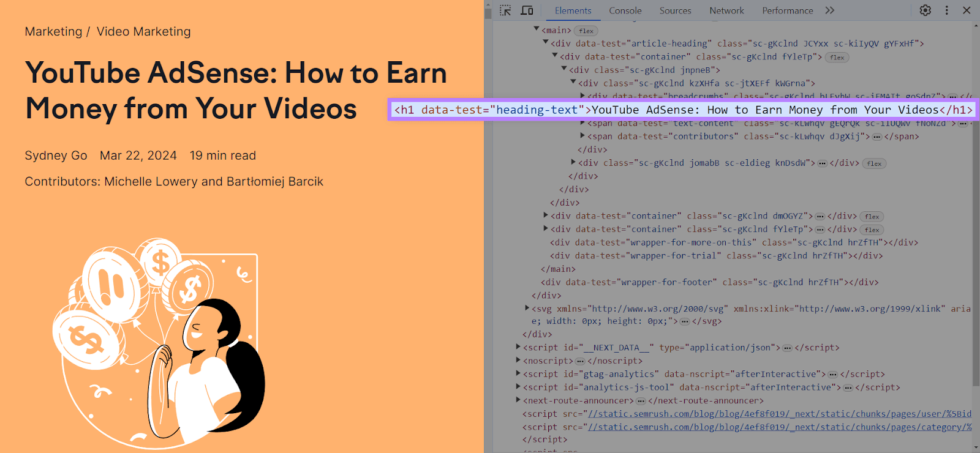The image size is (980, 453).
Task: Collapse the main element node
Action: (537, 29)
